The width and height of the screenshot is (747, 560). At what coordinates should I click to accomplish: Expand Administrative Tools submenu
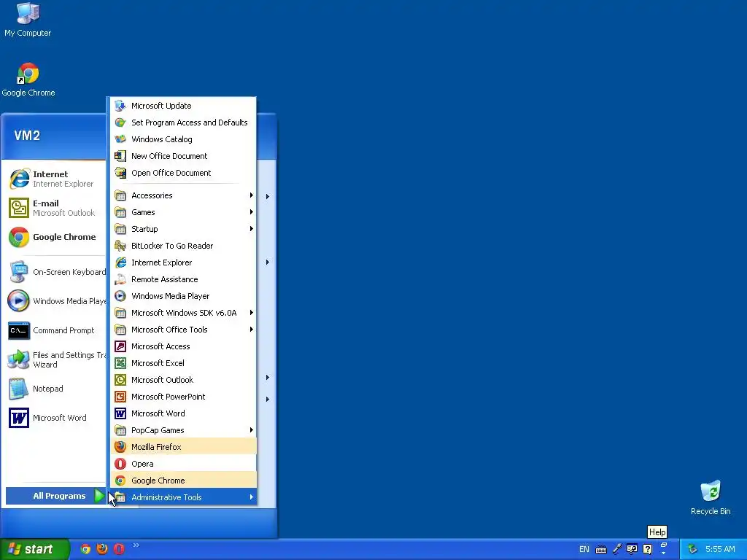click(x=183, y=497)
